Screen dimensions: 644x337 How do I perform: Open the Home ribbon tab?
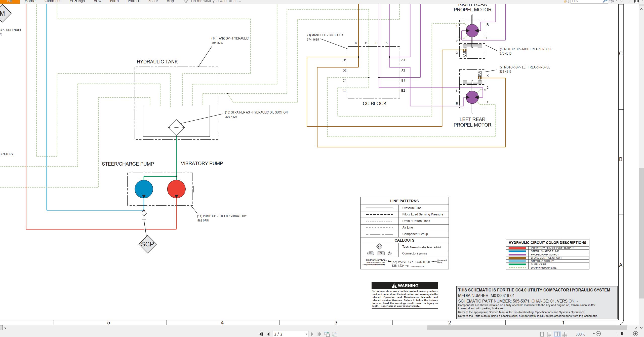click(x=30, y=1)
